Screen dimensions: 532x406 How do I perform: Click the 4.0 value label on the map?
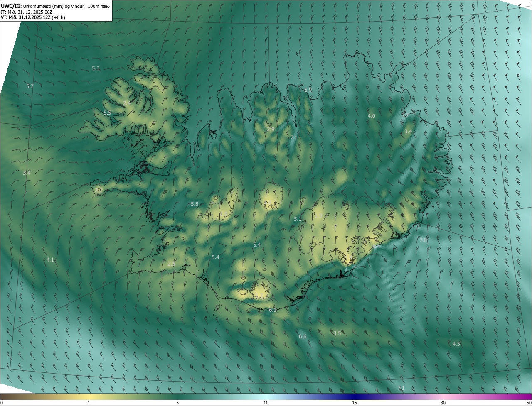372,116
